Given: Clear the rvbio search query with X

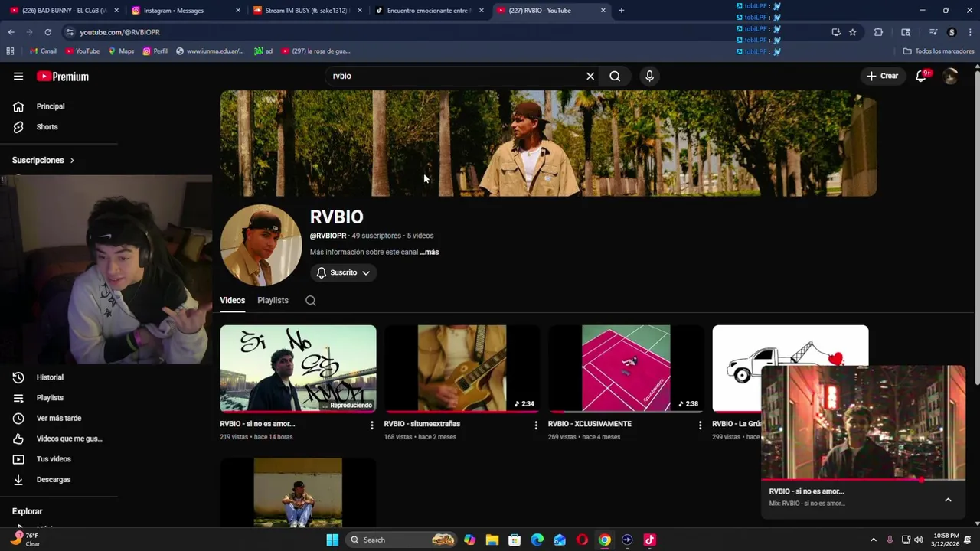Looking at the screenshot, I should tap(590, 76).
